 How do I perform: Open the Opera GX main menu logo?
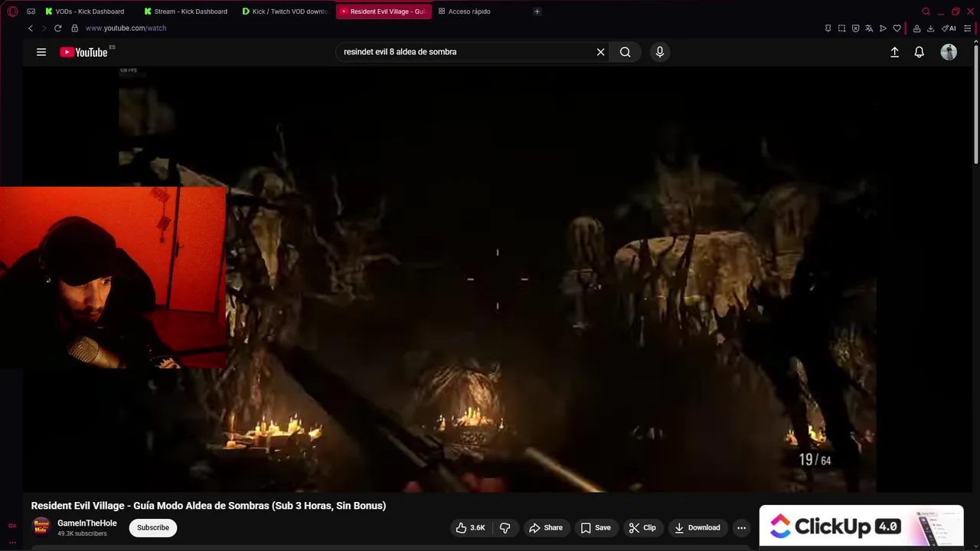pyautogui.click(x=12, y=11)
